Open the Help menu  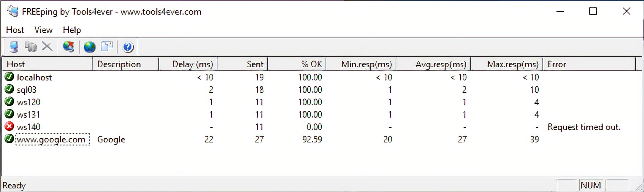pyautogui.click(x=72, y=30)
